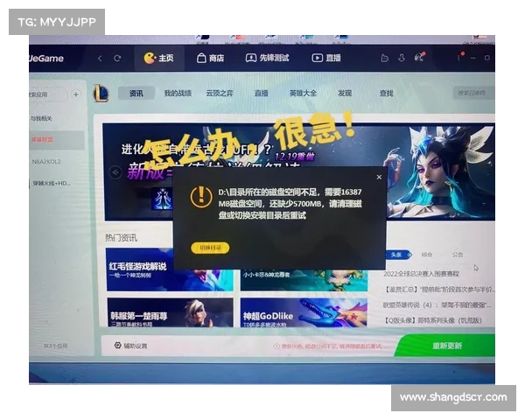Image resolution: width=525 pixels, height=420 pixels.
Task: Open the 【鉴赏汇总】 news link
Action: [438, 290]
